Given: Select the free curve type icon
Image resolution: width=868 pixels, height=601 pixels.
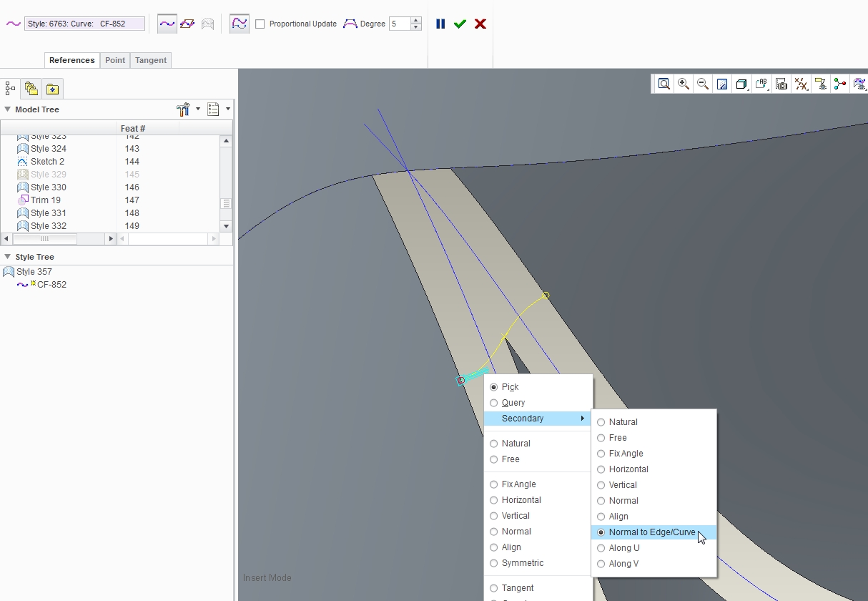Looking at the screenshot, I should 167,24.
